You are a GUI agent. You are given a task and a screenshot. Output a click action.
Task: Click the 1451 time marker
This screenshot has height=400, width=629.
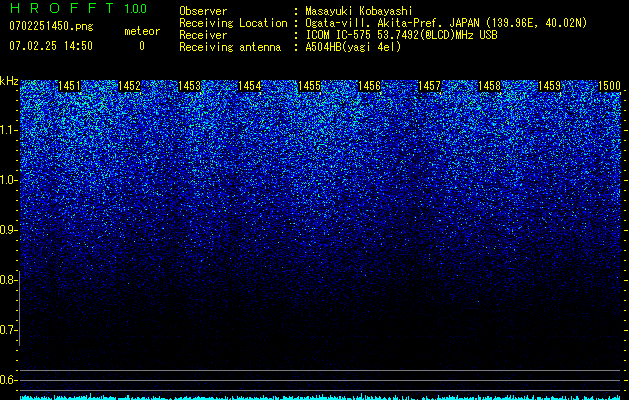(x=69, y=86)
